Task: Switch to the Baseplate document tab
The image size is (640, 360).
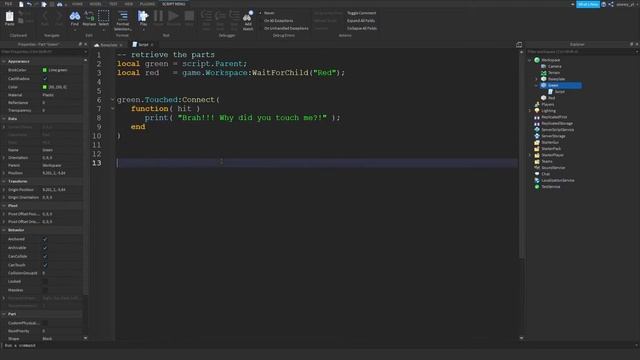Action: point(109,44)
